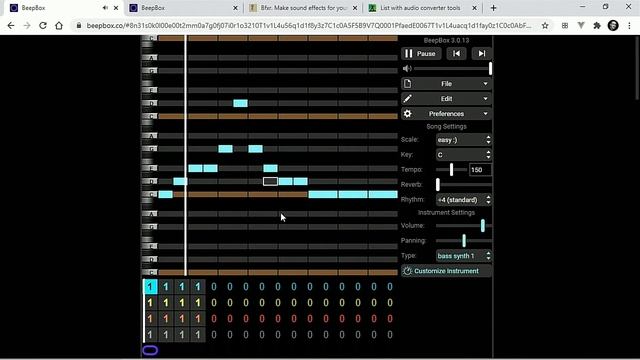Click the site lock icon in address bar
Image resolution: width=640 pixels, height=360 pixels.
pyautogui.click(x=78, y=25)
